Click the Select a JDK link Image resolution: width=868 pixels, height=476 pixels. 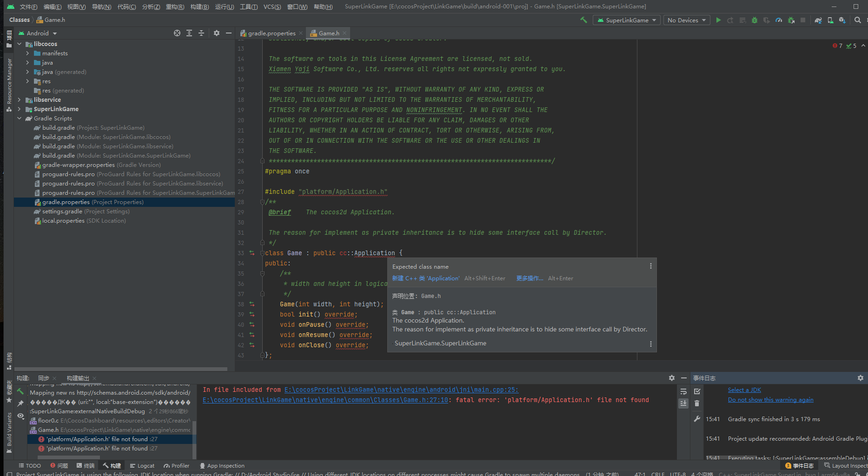click(x=744, y=390)
